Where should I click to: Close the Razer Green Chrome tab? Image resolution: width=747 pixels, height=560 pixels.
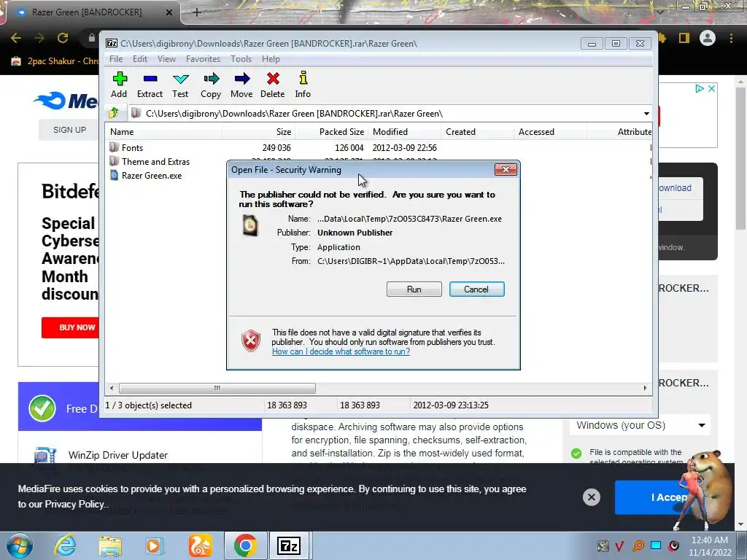click(169, 12)
